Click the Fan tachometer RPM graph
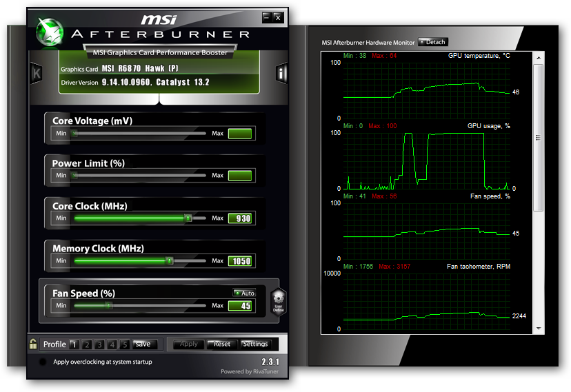 tap(426, 302)
